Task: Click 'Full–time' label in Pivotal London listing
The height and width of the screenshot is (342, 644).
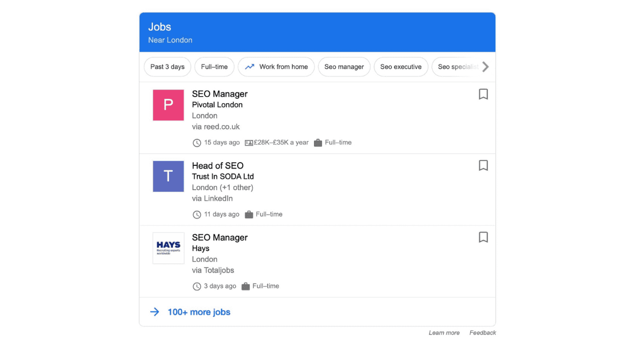Action: pos(339,143)
